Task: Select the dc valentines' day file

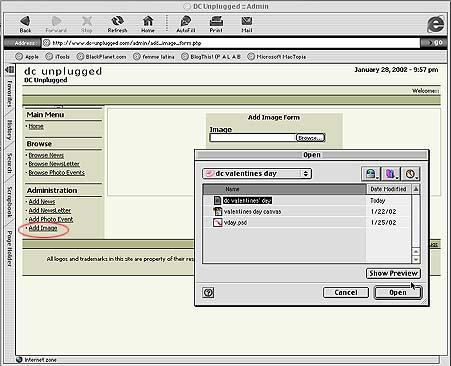Action: [247, 200]
